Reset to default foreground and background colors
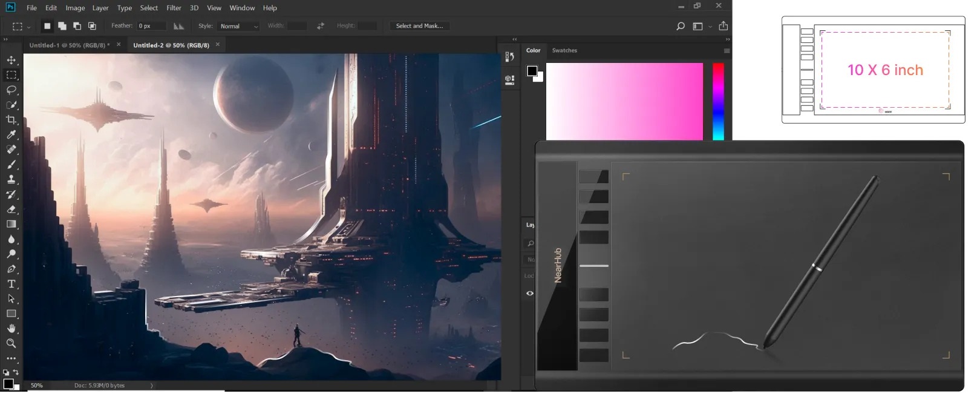Viewport: 980px width, 405px height. click(x=5, y=372)
